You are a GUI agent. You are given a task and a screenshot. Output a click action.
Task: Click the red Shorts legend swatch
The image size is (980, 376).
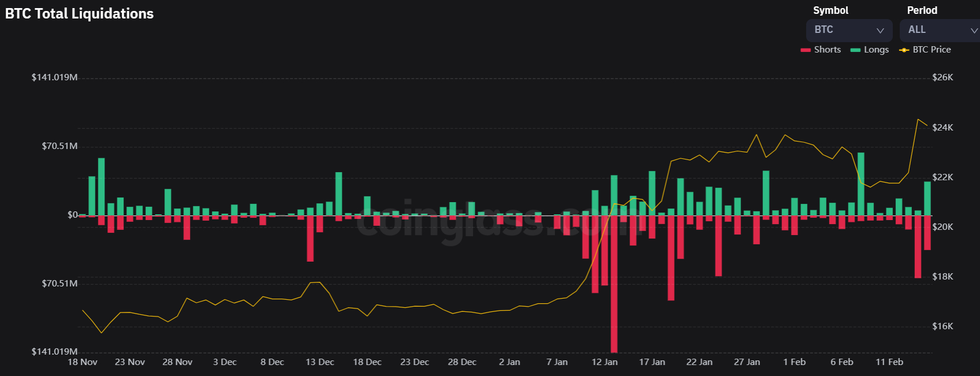click(x=806, y=50)
